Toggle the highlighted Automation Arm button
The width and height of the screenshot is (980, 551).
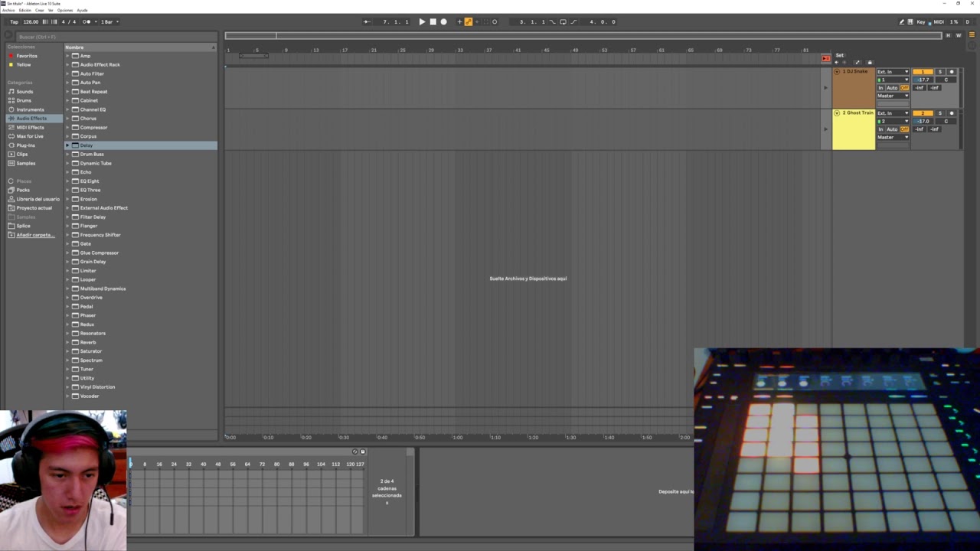[468, 21]
